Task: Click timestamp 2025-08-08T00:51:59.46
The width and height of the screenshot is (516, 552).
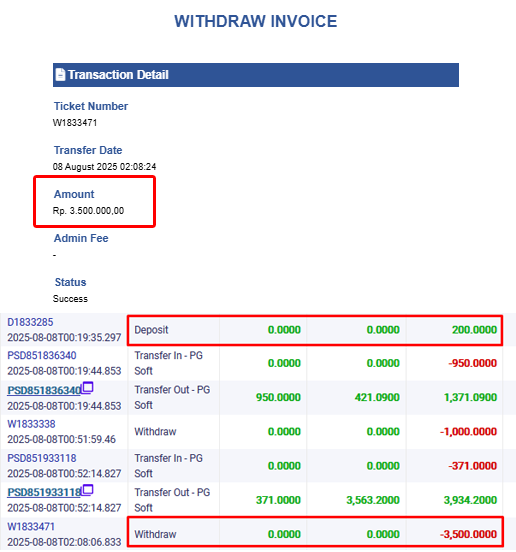Action: click(62, 439)
